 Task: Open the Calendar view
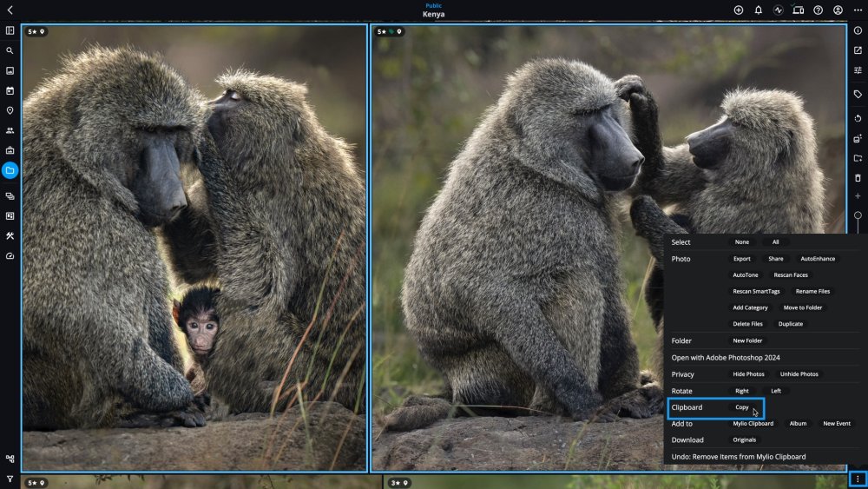tap(10, 91)
